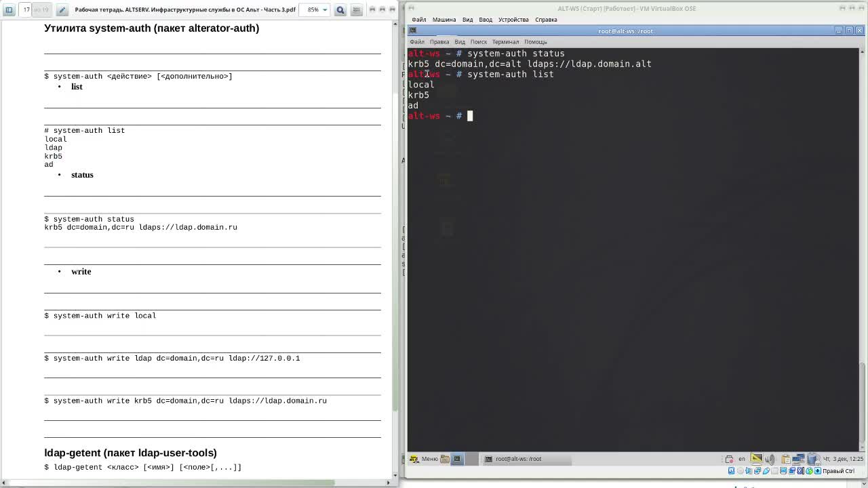Click VirtualBox mouse integration status icon
The image size is (868, 488).
(809, 471)
